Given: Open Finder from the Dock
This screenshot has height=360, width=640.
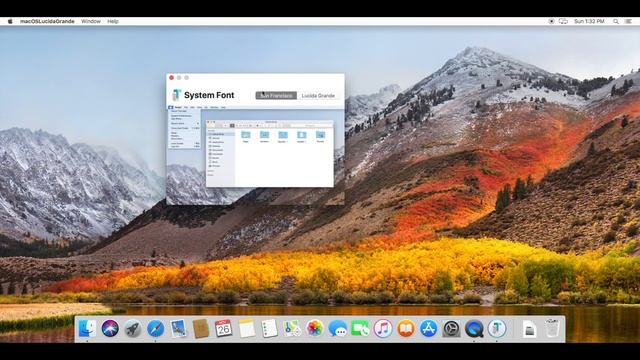Looking at the screenshot, I should point(87,328).
